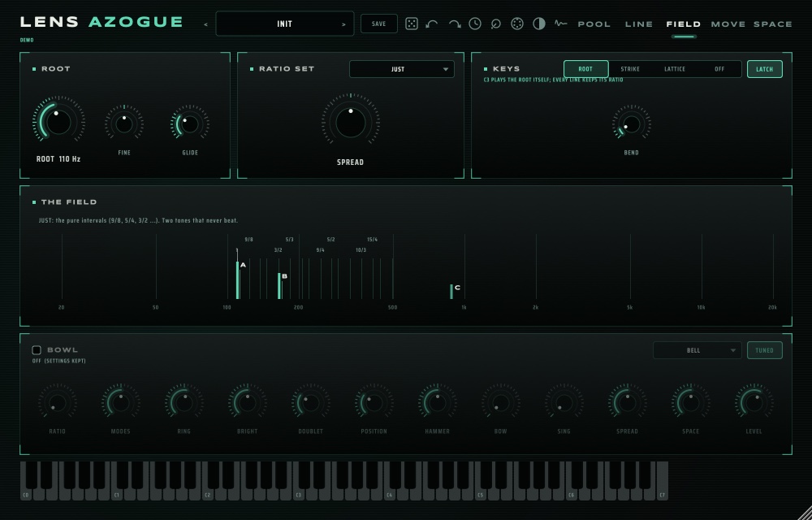This screenshot has height=520, width=812.
Task: Select tone marker B in The Field
Action: click(x=279, y=286)
